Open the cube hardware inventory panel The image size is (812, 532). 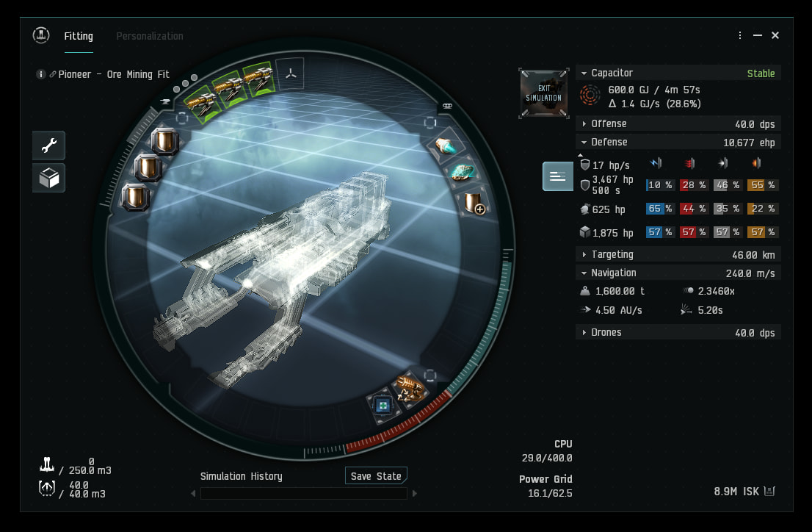click(48, 178)
